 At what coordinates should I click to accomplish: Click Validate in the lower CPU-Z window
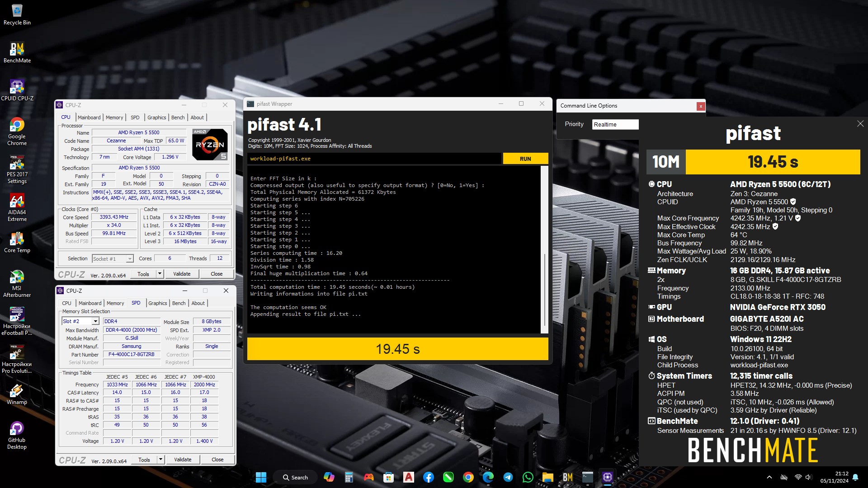[183, 460]
